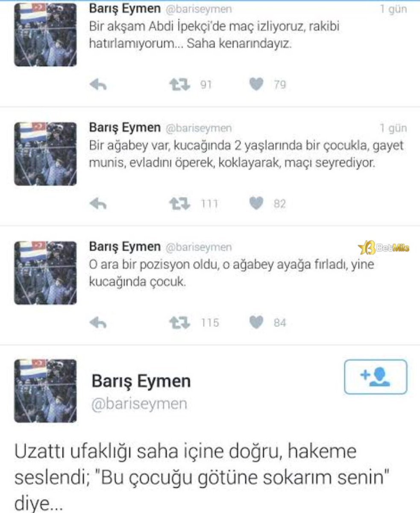The width and height of the screenshot is (420, 513).
Task: Open the BetMiis watermark logo
Action: 384,248
